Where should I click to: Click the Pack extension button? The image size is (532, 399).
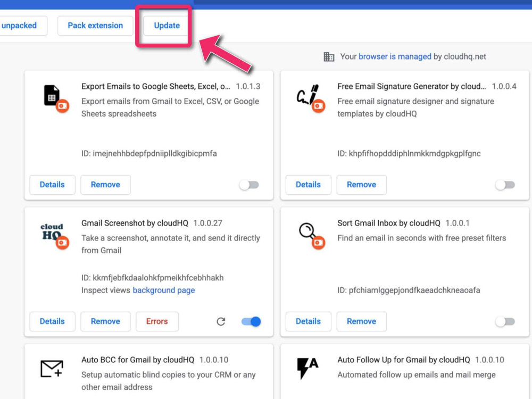(95, 26)
